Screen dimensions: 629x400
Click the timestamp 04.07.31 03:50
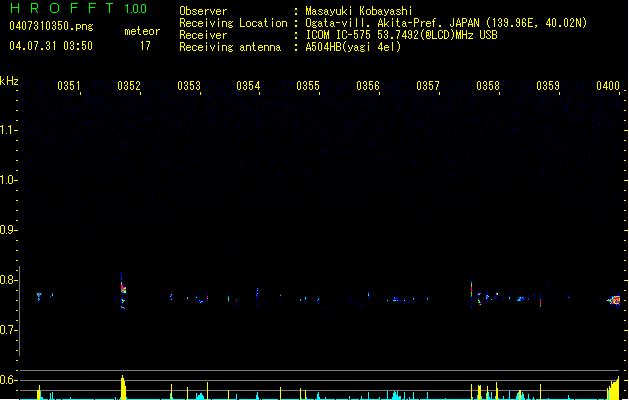tap(51, 46)
